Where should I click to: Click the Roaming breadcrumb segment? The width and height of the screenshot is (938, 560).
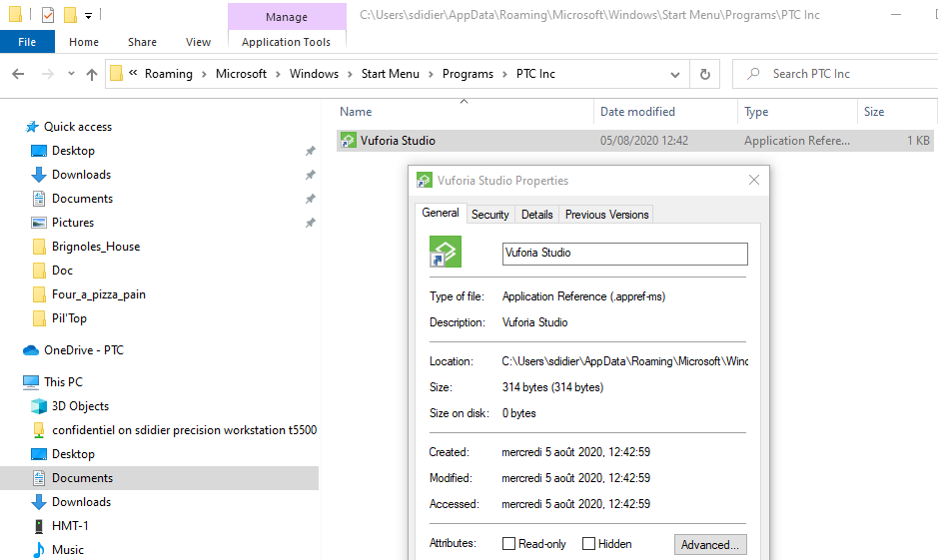pos(169,74)
